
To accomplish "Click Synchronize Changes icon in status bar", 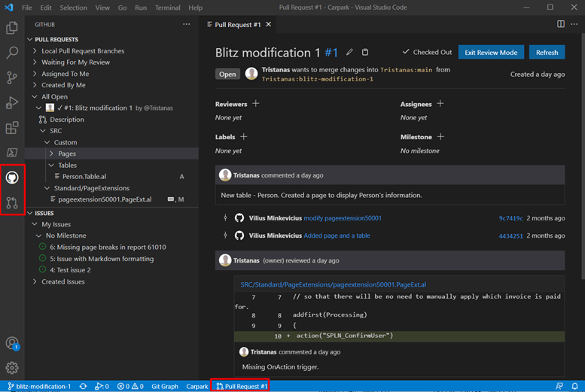I will (83, 387).
